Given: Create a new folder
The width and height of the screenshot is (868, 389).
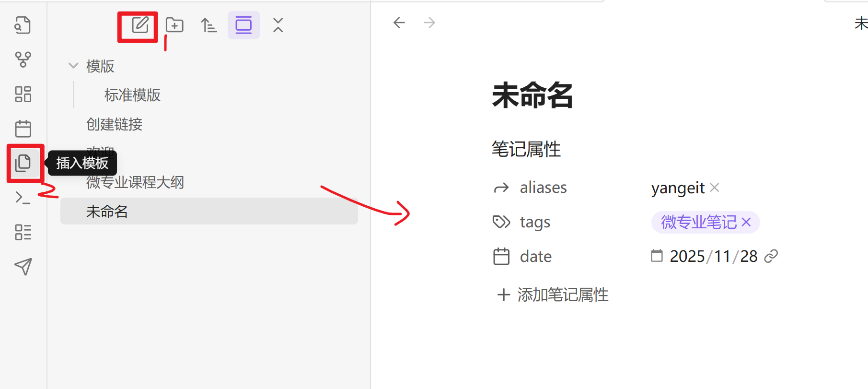Looking at the screenshot, I should [x=174, y=25].
